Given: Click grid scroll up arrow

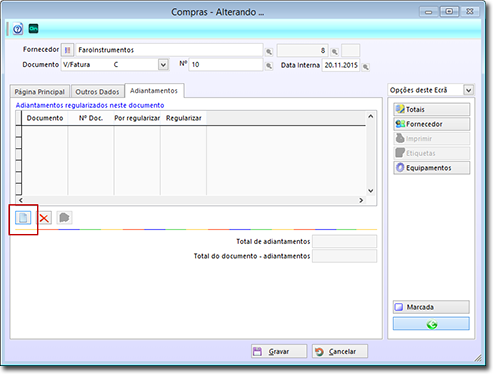Looking at the screenshot, I should click(370, 116).
